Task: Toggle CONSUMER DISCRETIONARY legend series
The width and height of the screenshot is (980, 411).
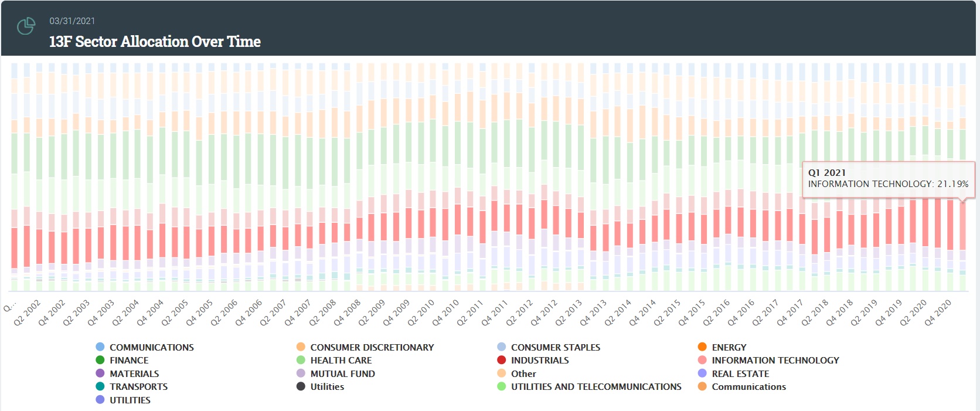Action: click(x=365, y=347)
